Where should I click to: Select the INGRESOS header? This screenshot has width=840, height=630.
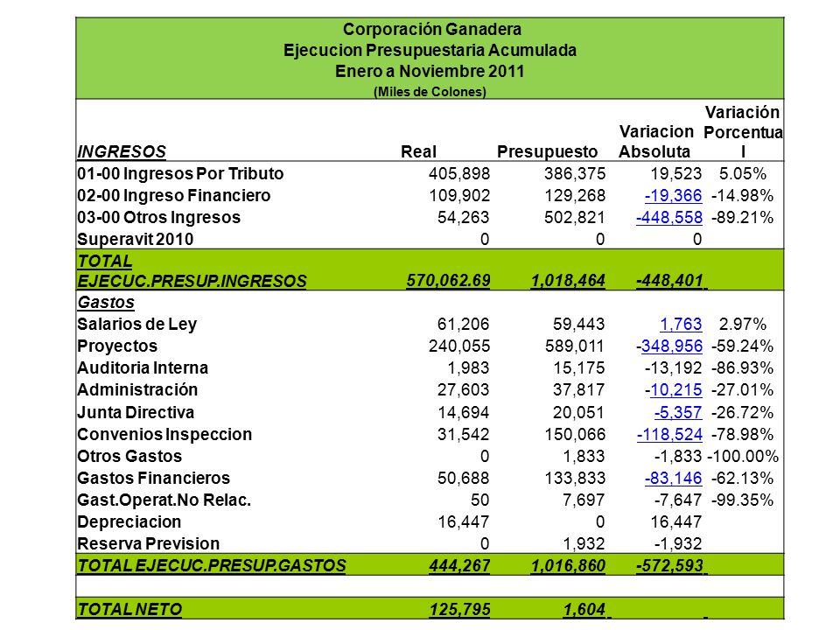tap(122, 151)
